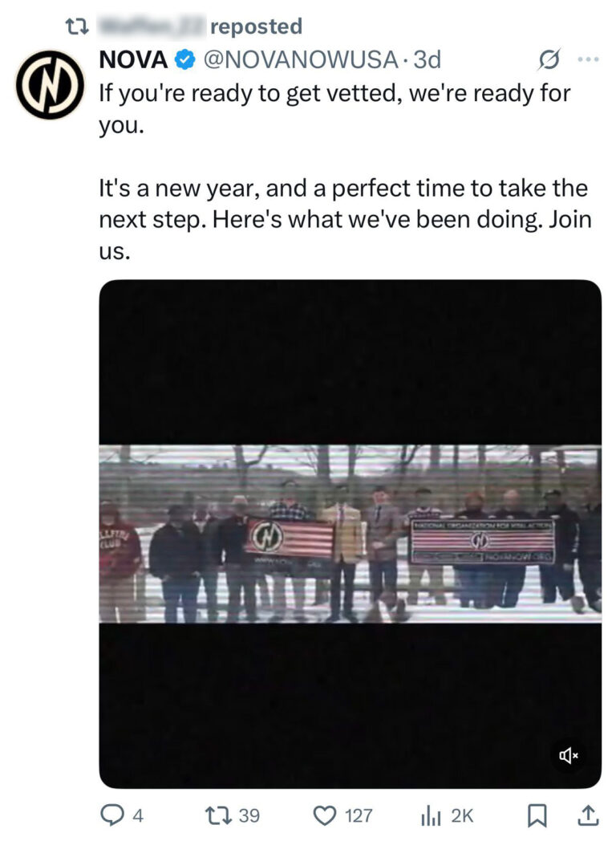Click the 39 reposts count
The width and height of the screenshot is (616, 841).
[249, 815]
